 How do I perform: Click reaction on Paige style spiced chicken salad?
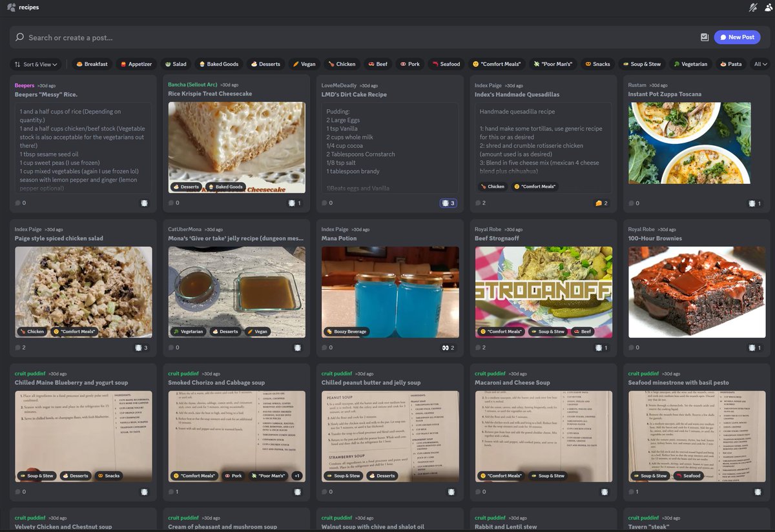click(x=141, y=347)
